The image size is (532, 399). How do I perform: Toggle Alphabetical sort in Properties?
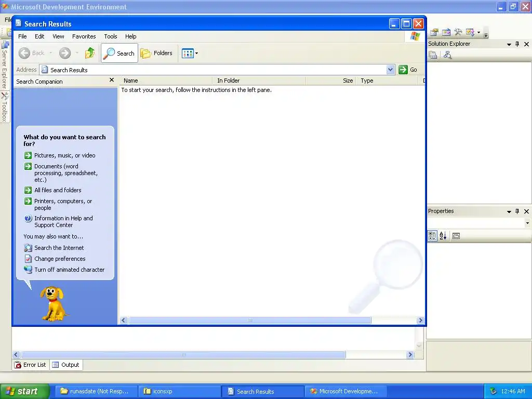click(x=443, y=236)
